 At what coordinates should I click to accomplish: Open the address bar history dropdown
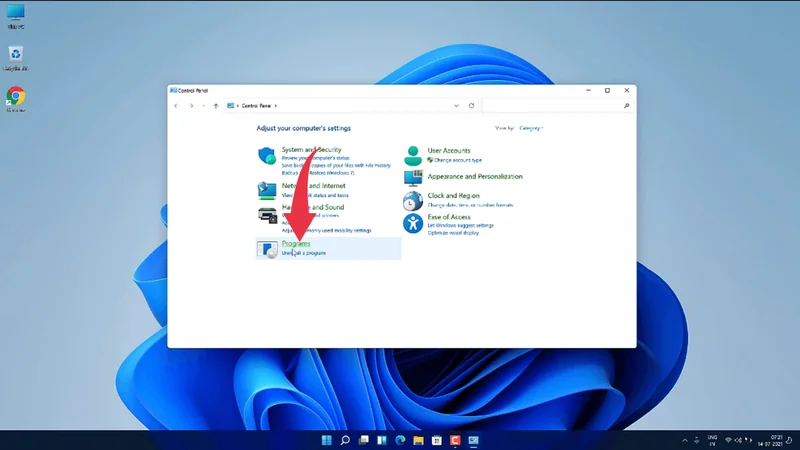tap(457, 105)
